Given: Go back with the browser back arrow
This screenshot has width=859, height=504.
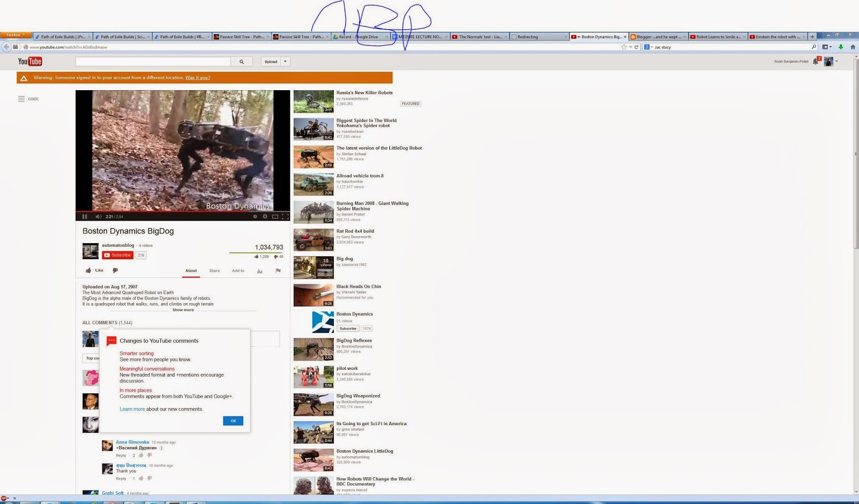Looking at the screenshot, I should tap(6, 47).
